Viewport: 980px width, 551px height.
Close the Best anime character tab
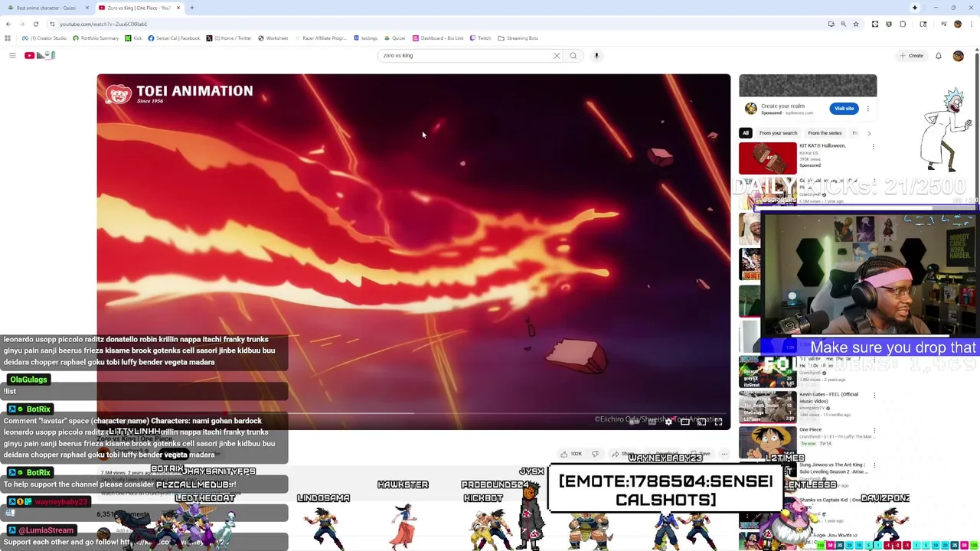(x=87, y=8)
